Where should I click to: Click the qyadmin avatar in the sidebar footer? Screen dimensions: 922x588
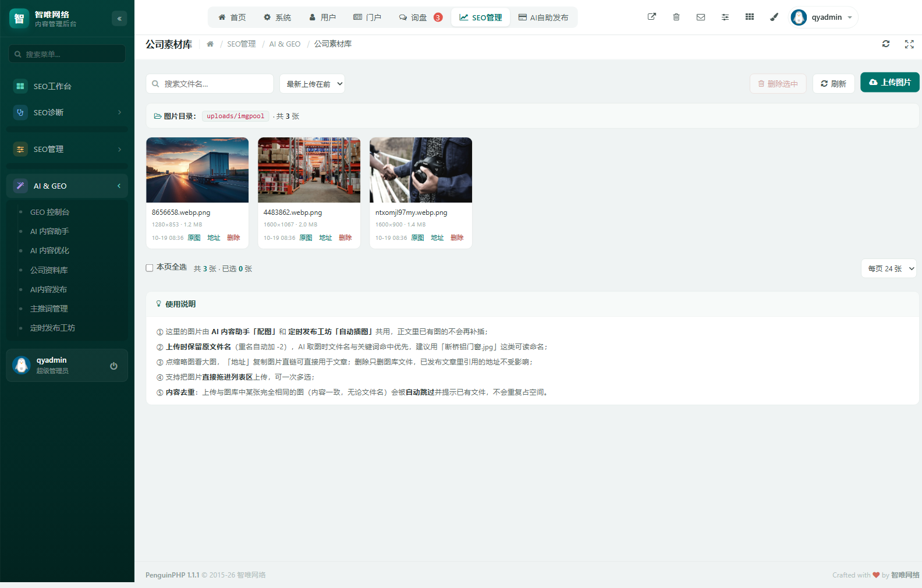pyautogui.click(x=22, y=365)
